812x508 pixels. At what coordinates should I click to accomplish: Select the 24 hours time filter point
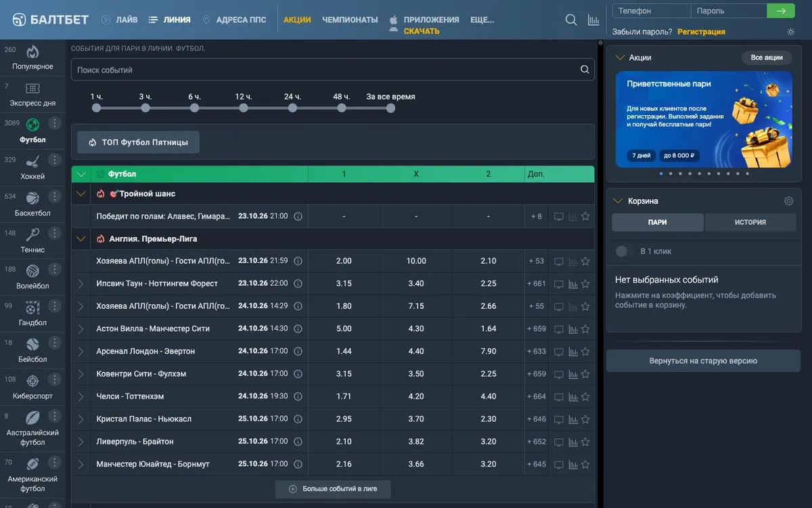coord(292,108)
